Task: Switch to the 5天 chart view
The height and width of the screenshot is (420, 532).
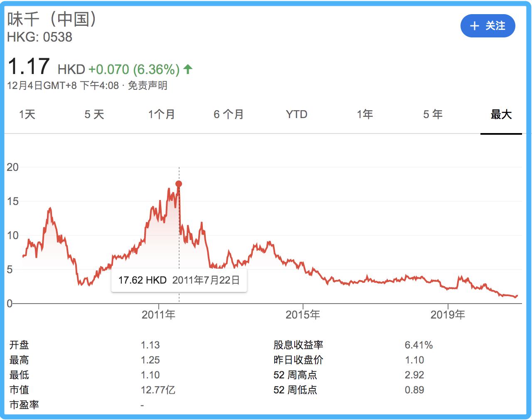Action: 94,114
